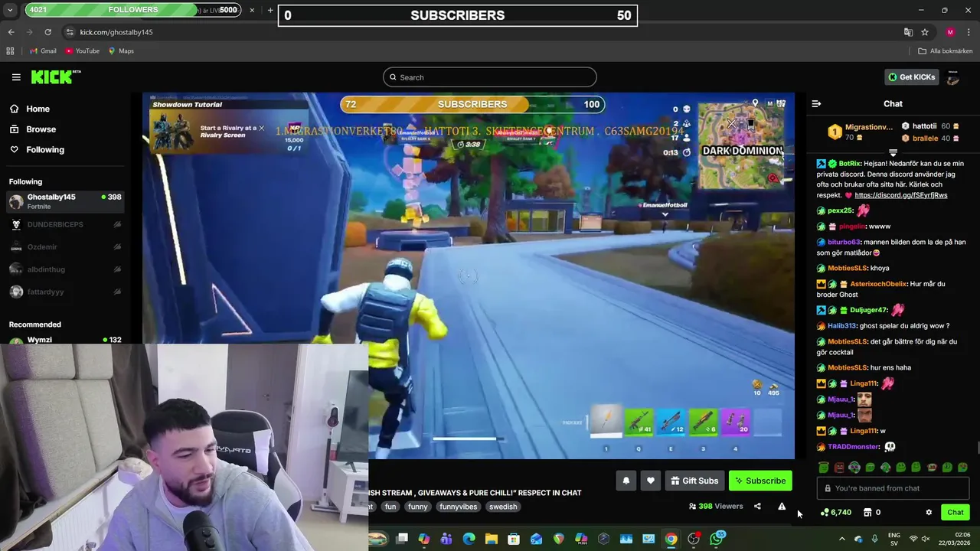Open the user profile avatar menu
The image size is (980, 551).
click(x=953, y=77)
